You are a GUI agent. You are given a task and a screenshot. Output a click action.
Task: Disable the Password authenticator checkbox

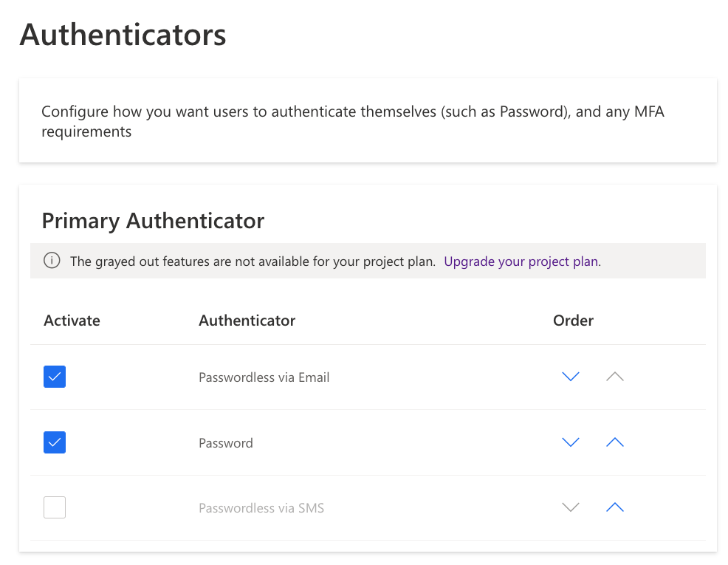[54, 442]
